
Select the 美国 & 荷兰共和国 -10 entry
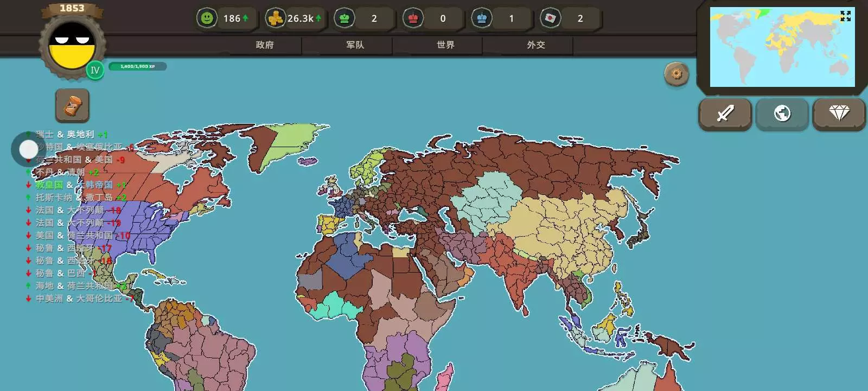(x=78, y=235)
